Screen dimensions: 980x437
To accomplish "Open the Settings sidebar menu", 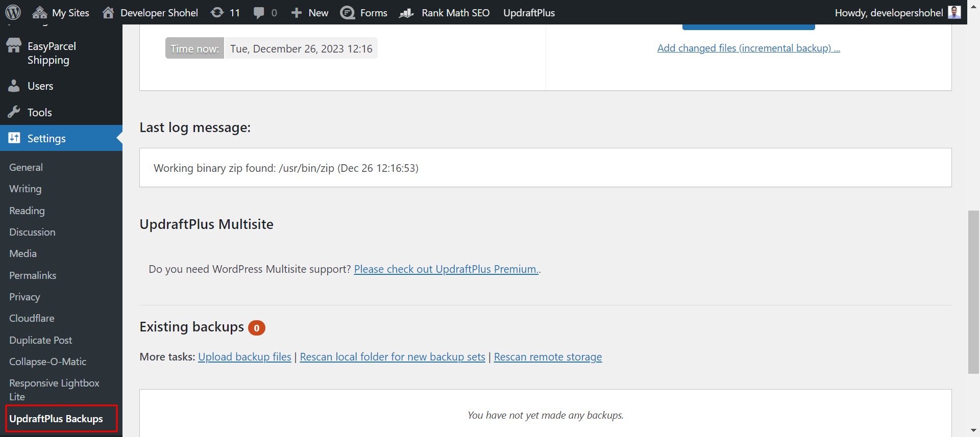I will (46, 138).
